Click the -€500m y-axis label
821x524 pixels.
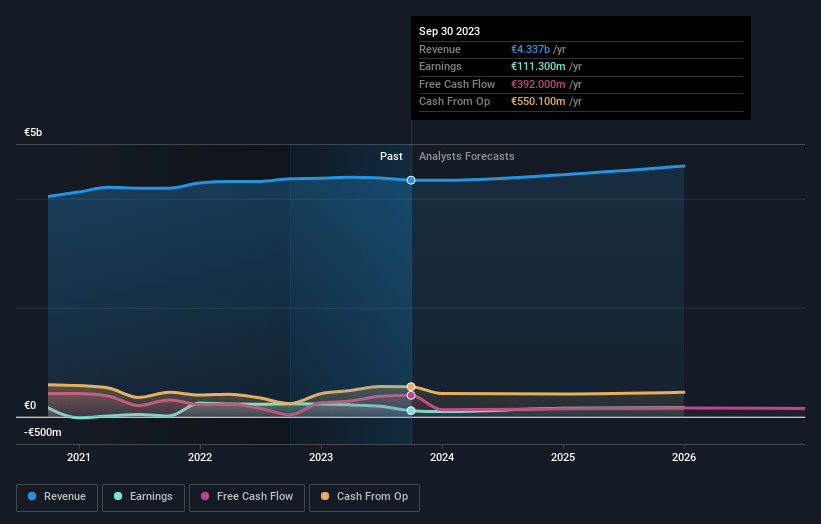coord(42,432)
